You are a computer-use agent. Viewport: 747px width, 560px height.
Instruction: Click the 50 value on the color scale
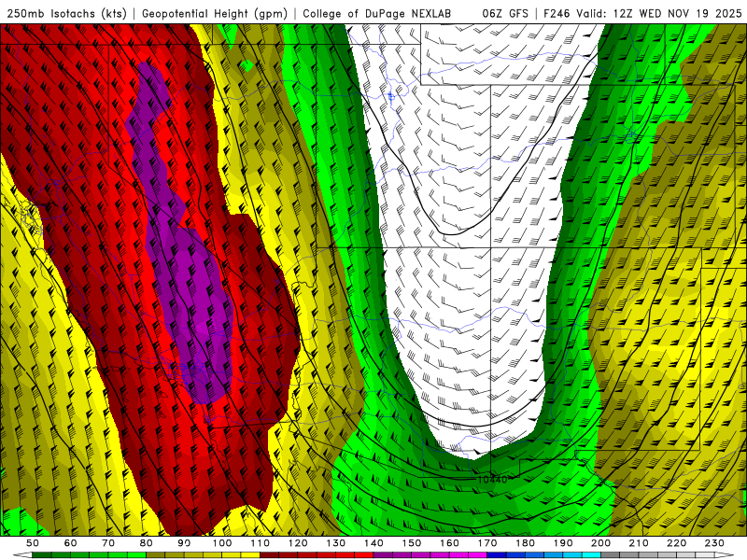click(x=33, y=543)
